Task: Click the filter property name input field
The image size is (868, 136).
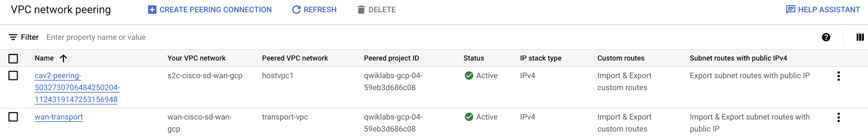Action: click(431, 37)
